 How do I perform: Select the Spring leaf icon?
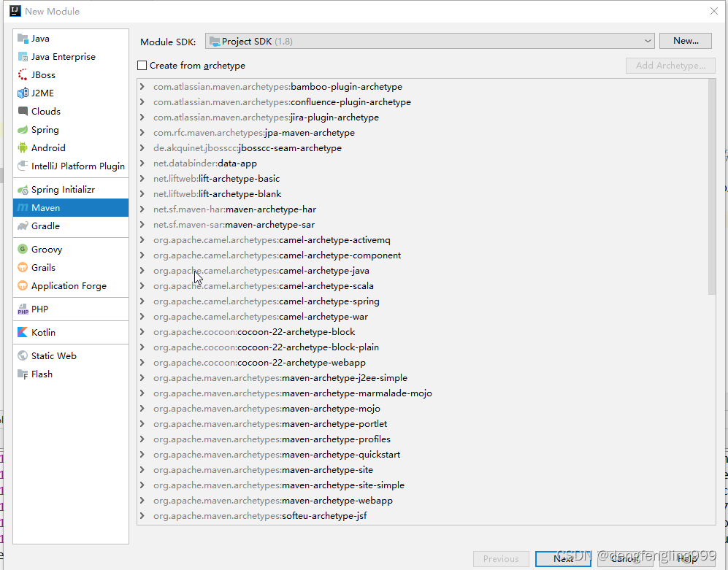point(23,129)
